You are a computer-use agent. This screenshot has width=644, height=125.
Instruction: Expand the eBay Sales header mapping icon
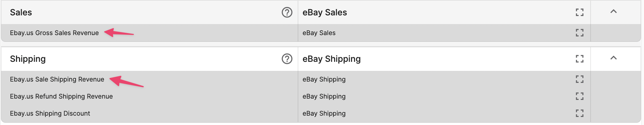580,12
